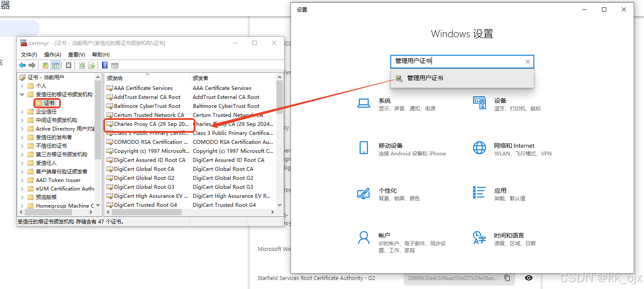
Task: Sort by the 颁发给 column header
Action: point(147,78)
